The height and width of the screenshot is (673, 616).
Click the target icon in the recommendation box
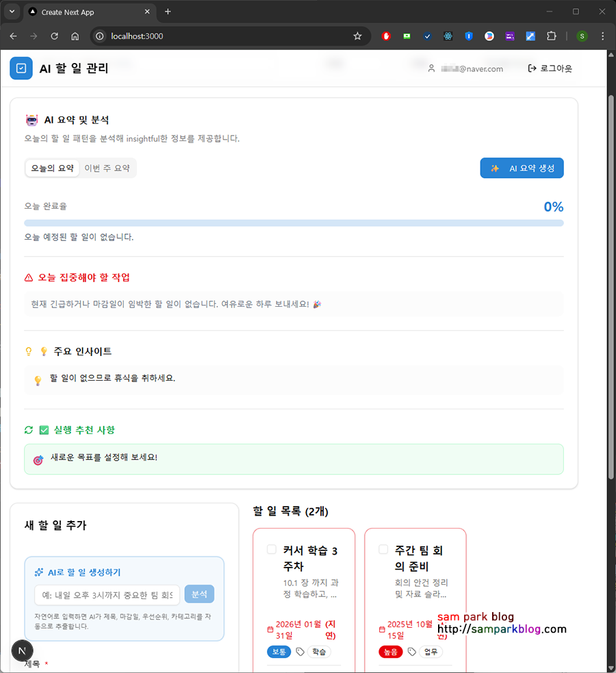pos(38,460)
